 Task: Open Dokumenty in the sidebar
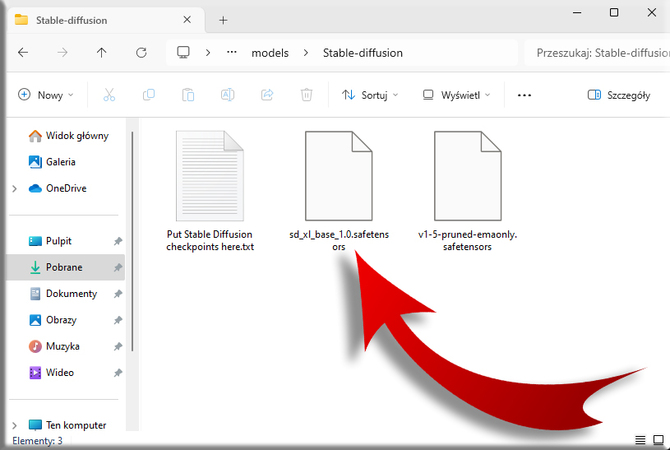click(63, 294)
